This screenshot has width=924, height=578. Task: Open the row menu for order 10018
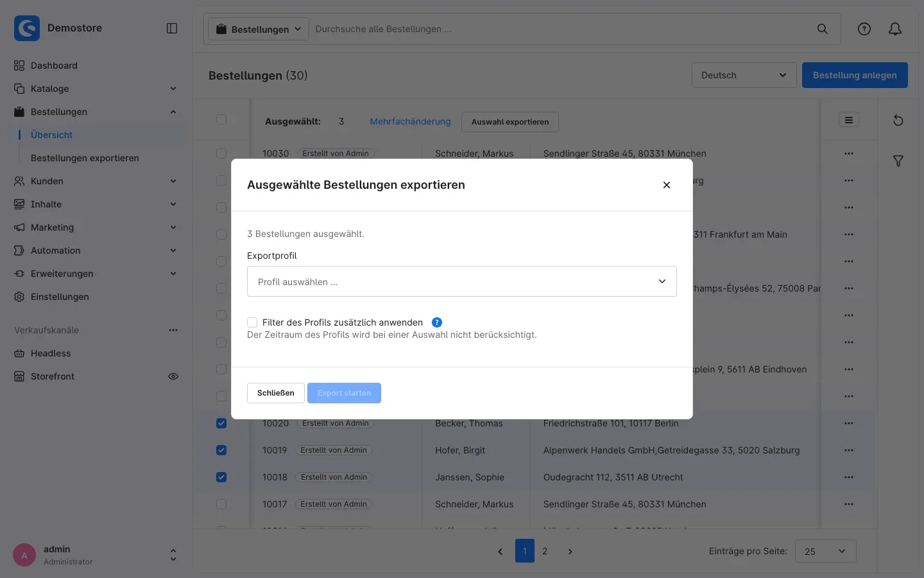pyautogui.click(x=849, y=477)
